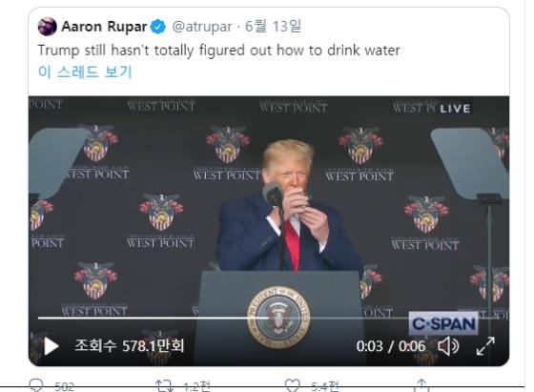Click the tweet text about drinking water
This screenshot has width=534, height=392.
[218, 51]
